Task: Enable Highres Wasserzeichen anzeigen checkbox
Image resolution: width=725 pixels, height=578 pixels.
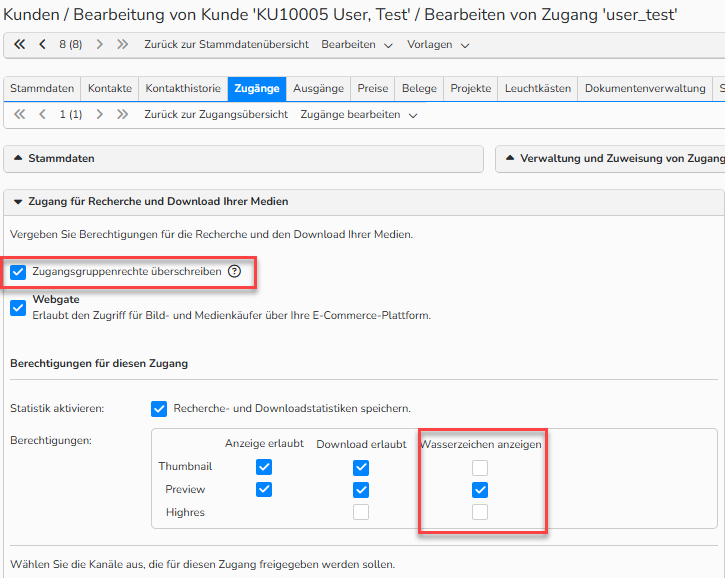Action: point(480,512)
